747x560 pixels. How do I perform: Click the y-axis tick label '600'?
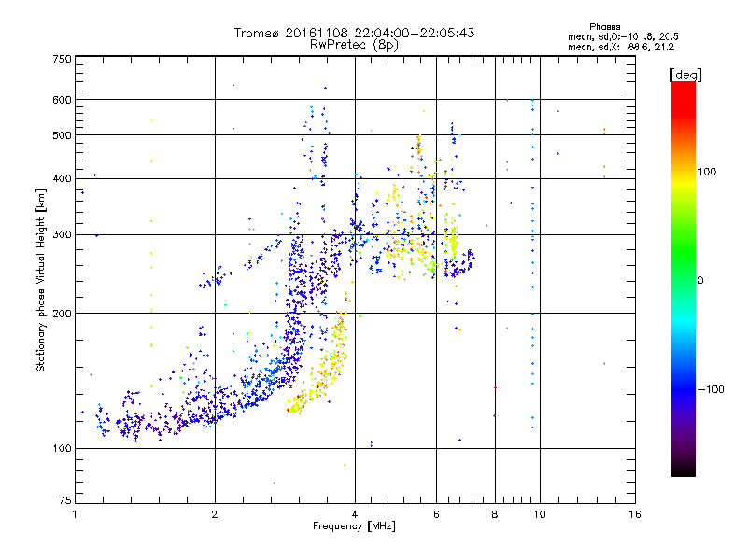click(x=62, y=100)
